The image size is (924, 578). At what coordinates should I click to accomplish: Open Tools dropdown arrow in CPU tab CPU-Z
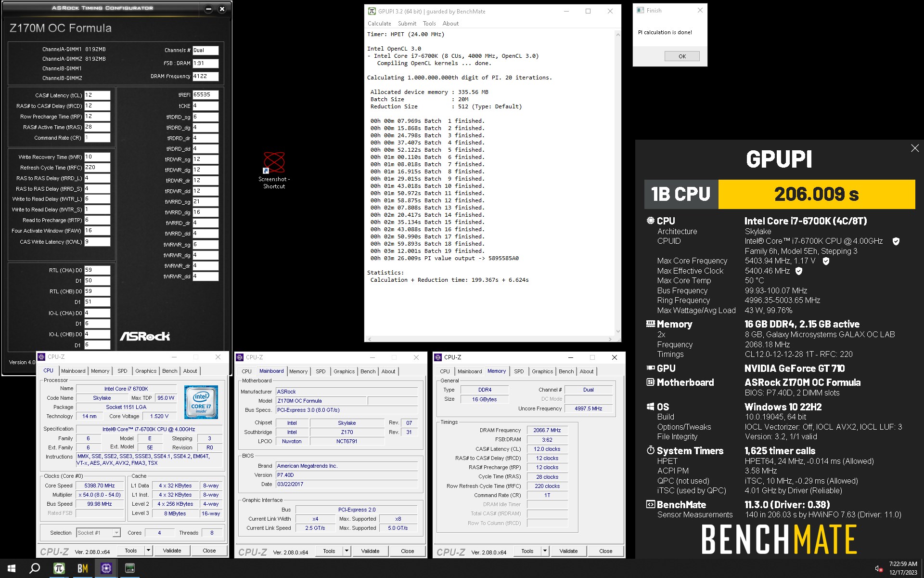click(x=148, y=551)
